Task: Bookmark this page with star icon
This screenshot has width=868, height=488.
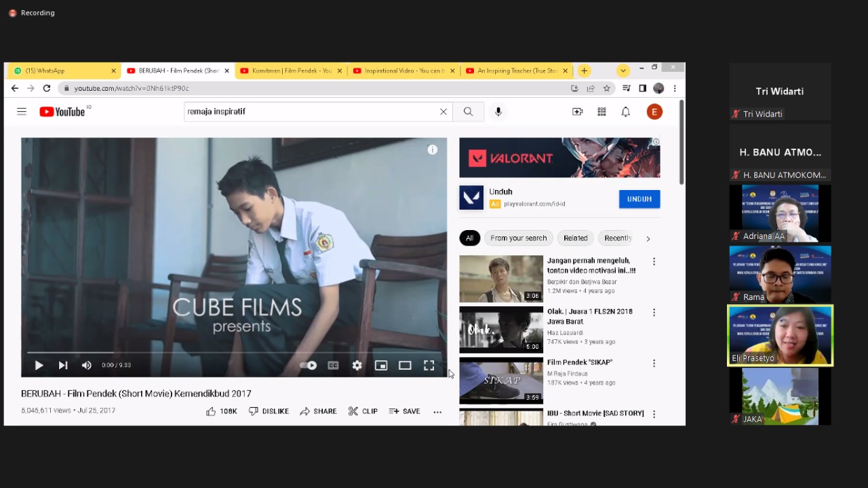Action: click(x=607, y=88)
